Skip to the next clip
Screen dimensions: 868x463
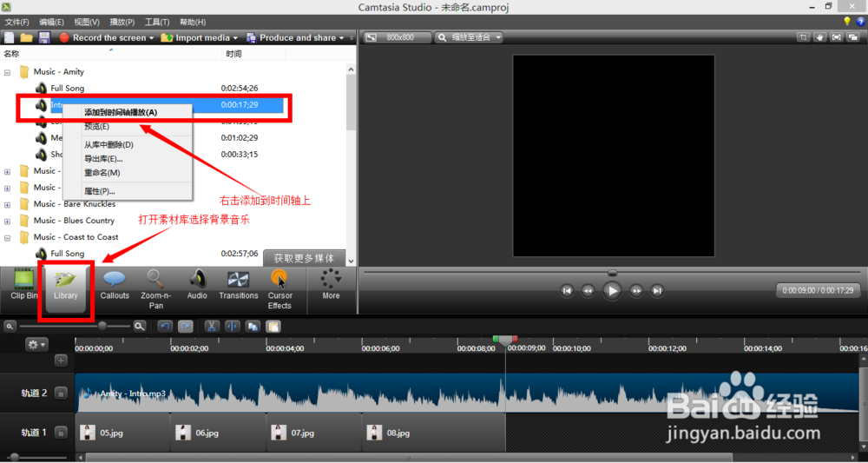[x=657, y=291]
